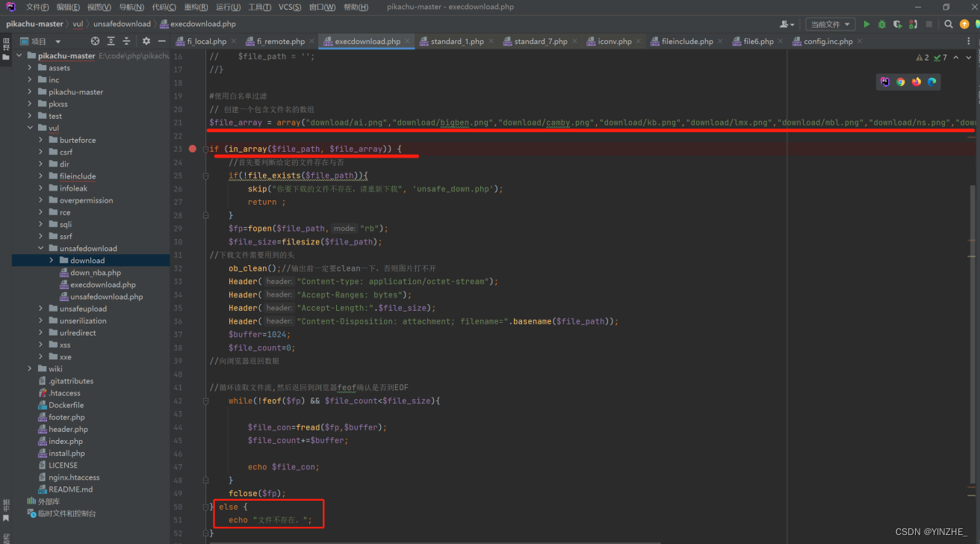Image resolution: width=980 pixels, height=544 pixels.
Task: Switch to config.inc.php tab
Action: (x=828, y=41)
